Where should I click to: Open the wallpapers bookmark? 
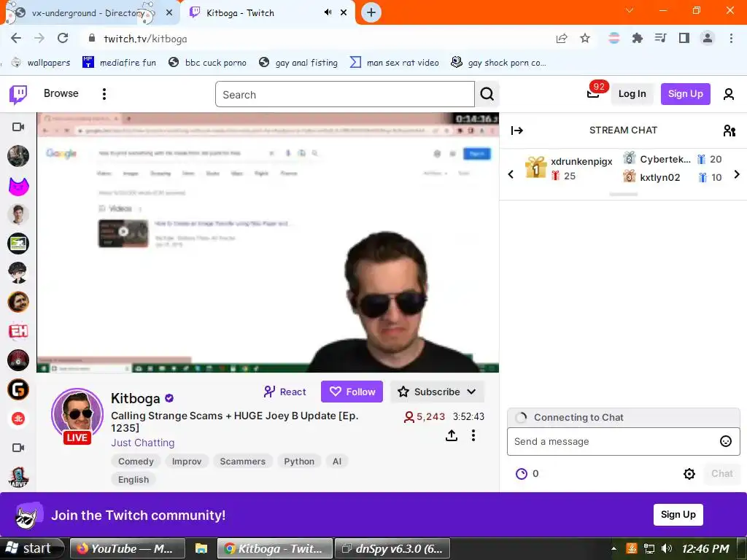click(x=41, y=63)
